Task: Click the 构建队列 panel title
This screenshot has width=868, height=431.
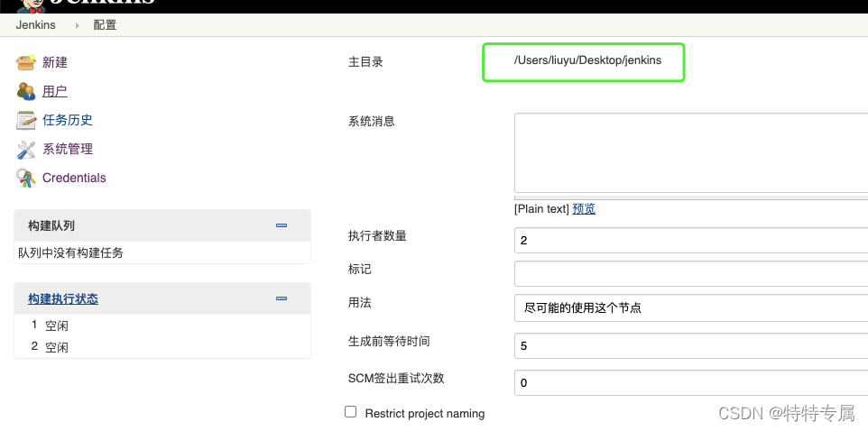Action: (x=51, y=225)
